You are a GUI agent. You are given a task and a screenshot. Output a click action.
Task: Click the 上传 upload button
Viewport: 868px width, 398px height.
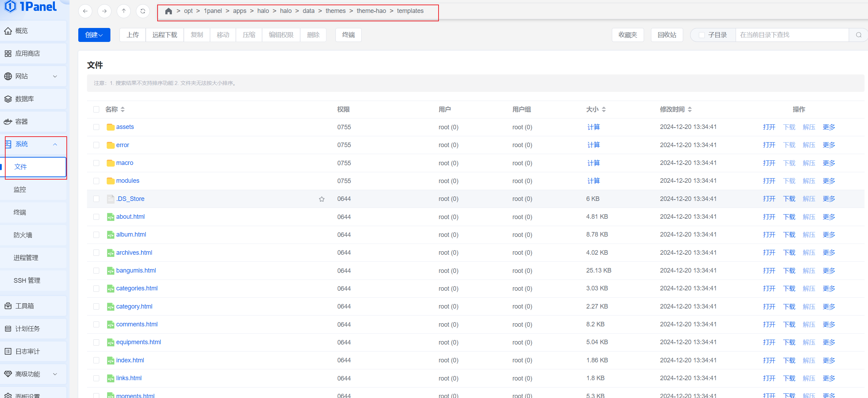pyautogui.click(x=132, y=35)
